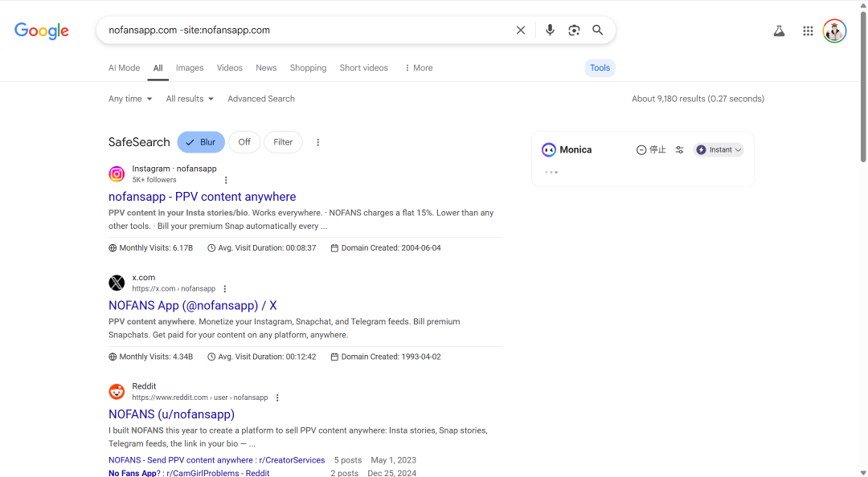Open three-dot menu beside Reddit result
The height and width of the screenshot is (477, 868).
coord(277,397)
